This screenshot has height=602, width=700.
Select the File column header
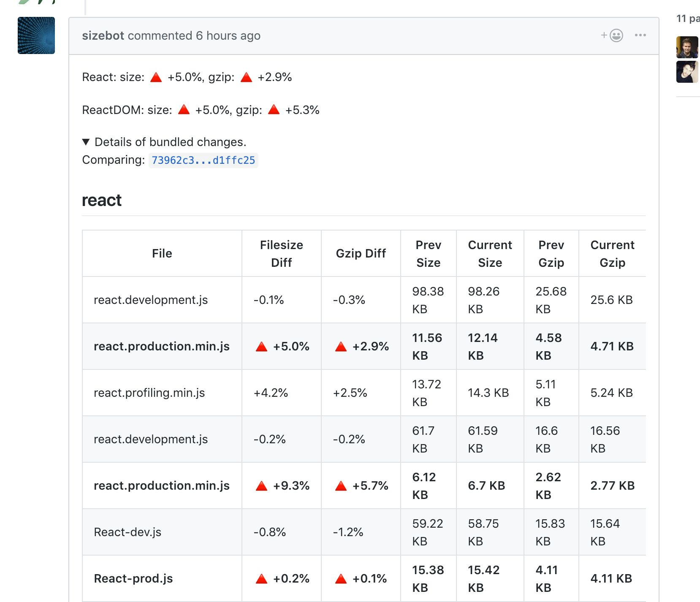(162, 253)
